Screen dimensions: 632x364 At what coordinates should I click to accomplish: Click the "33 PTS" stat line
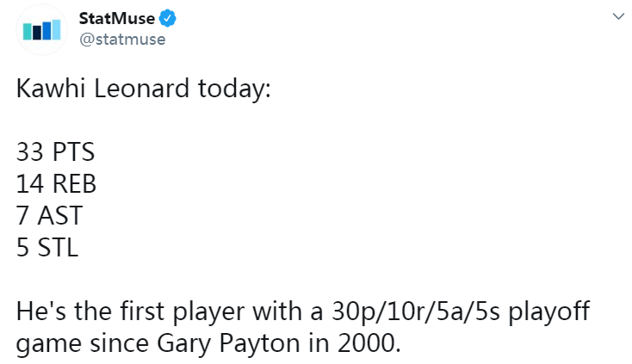tap(56, 151)
